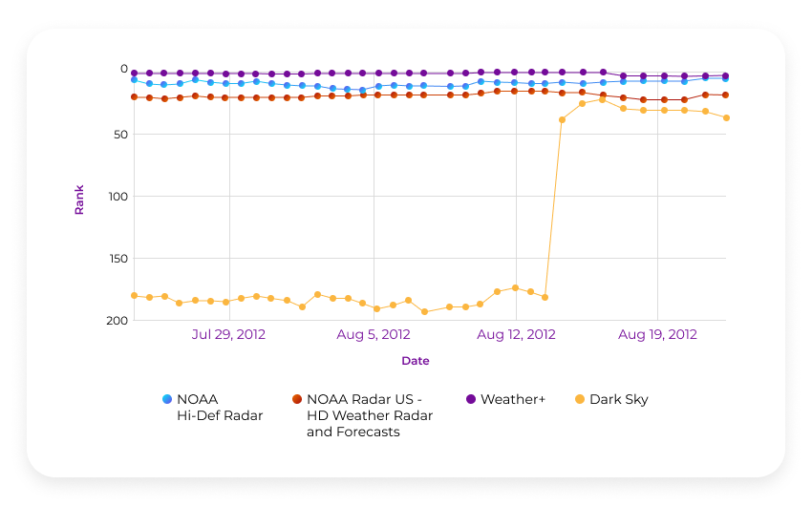The height and width of the screenshot is (506, 812).
Task: Click the Rank axis title
Action: click(79, 200)
